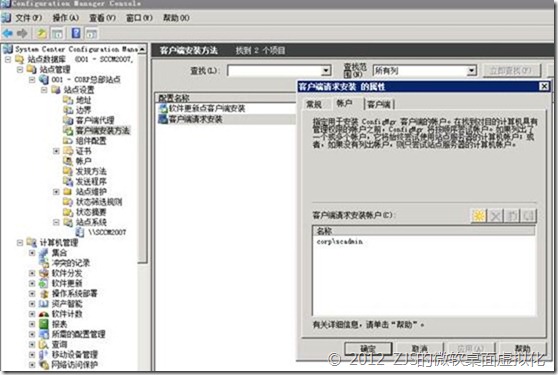Collapse the 站点管理 tree node

20,69
